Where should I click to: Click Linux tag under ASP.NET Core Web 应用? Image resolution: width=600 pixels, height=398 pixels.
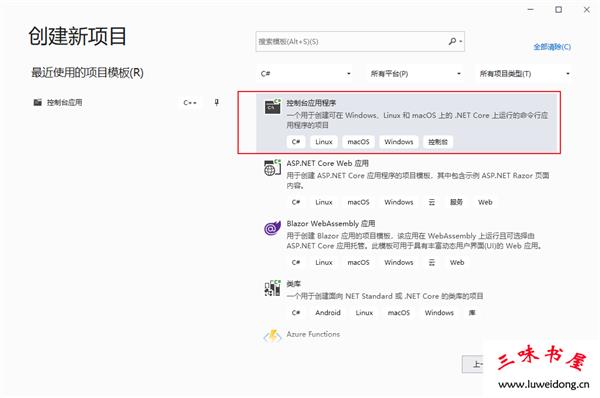click(x=324, y=202)
